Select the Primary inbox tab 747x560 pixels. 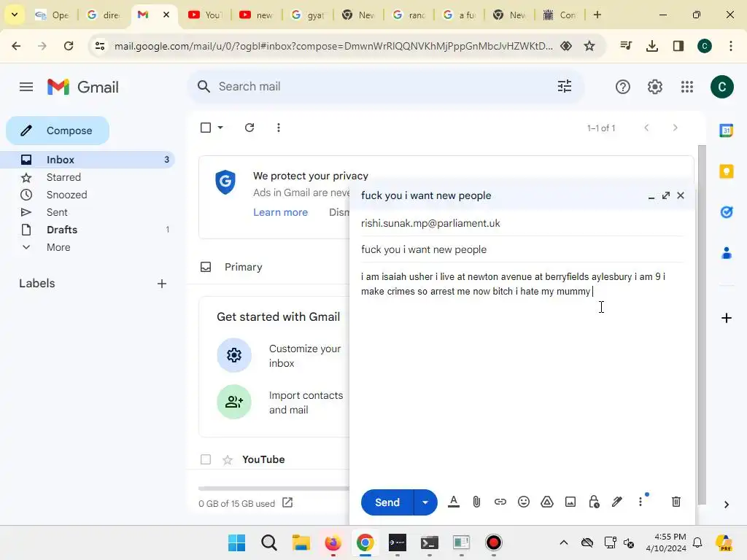pyautogui.click(x=243, y=267)
